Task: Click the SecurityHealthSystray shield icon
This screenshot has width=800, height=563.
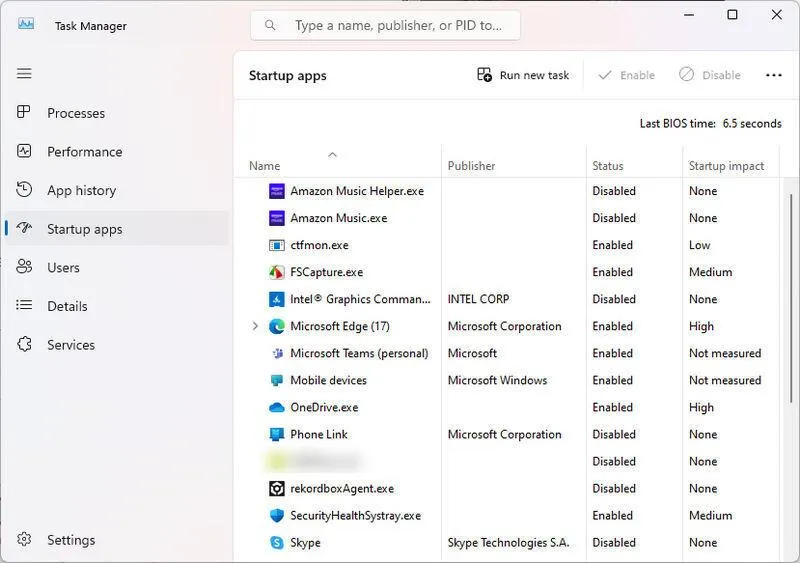Action: (277, 516)
